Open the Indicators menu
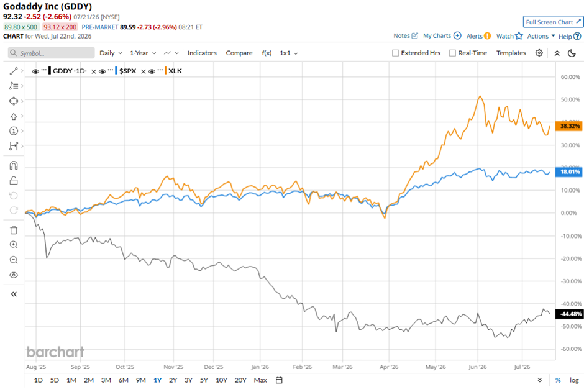This screenshot has height=392, width=584. 202,53
